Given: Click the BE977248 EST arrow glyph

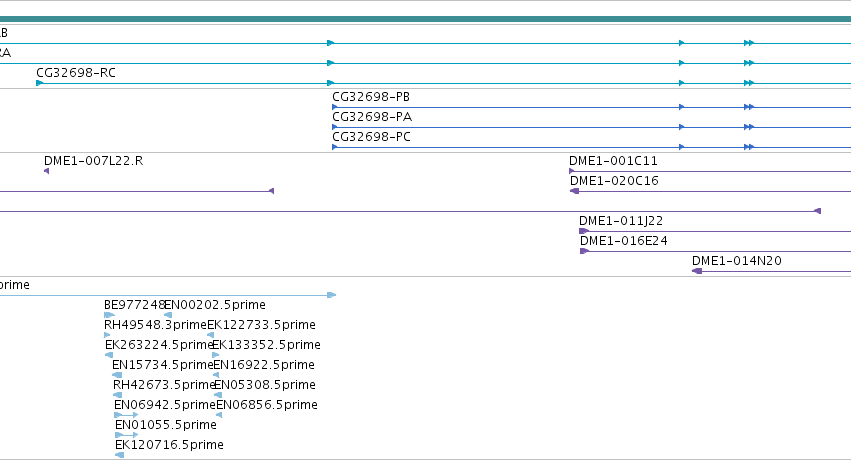Looking at the screenshot, I should (x=109, y=315).
